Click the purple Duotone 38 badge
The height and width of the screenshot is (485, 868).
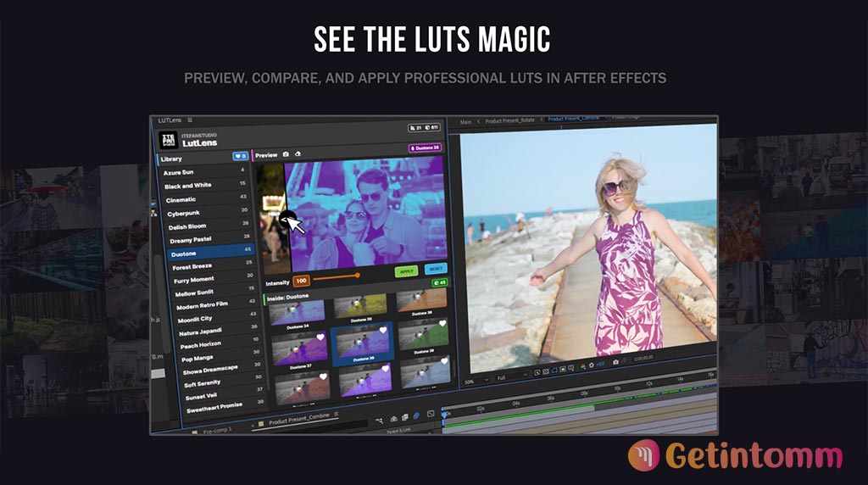425,148
